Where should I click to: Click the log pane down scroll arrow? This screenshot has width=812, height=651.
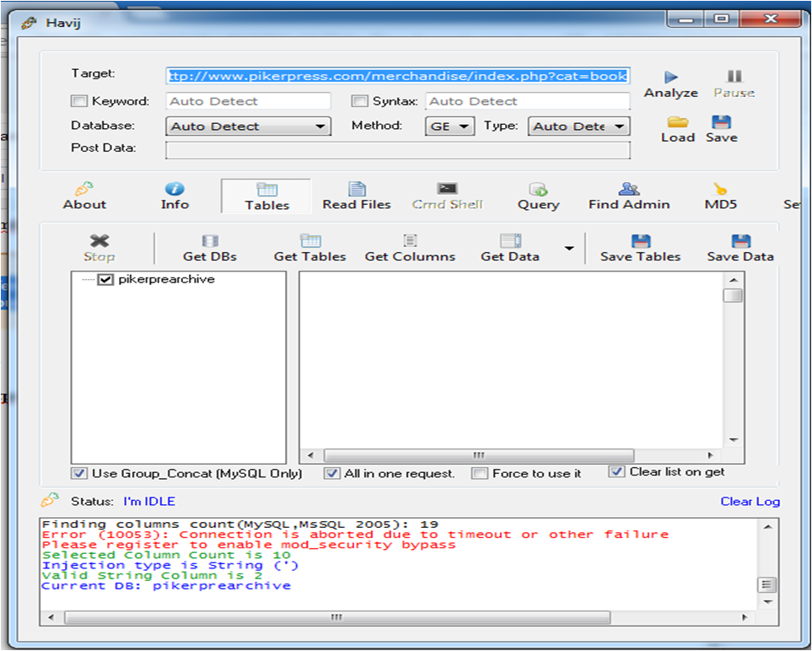tap(768, 602)
